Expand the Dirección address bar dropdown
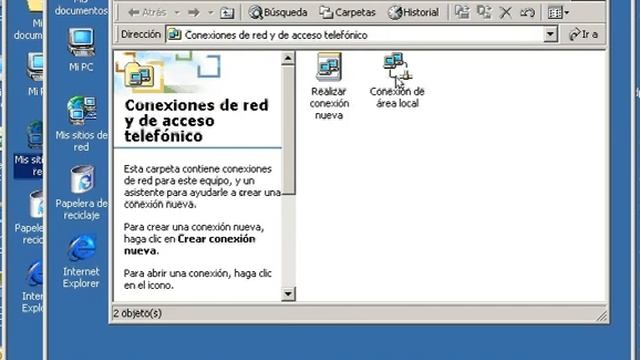Image resolution: width=640 pixels, height=360 pixels. (x=550, y=35)
